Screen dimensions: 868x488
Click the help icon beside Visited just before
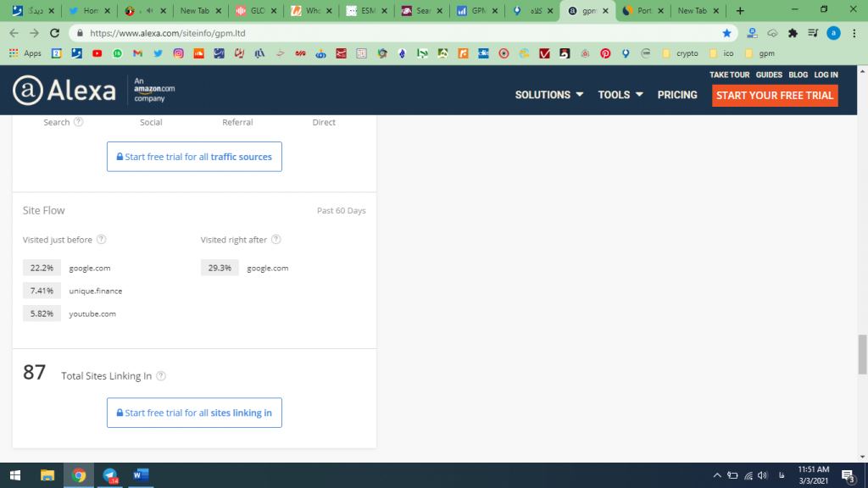pyautogui.click(x=102, y=240)
